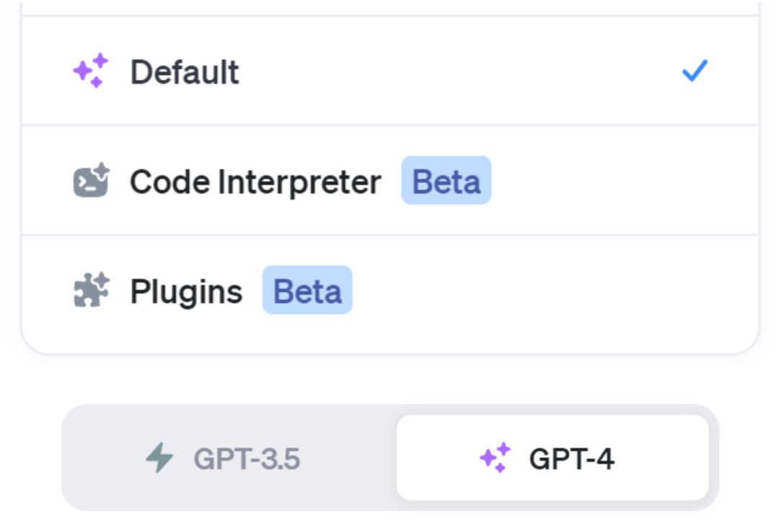The width and height of the screenshot is (779, 532).
Task: Click the blue checkmark next to Default
Action: 695,71
